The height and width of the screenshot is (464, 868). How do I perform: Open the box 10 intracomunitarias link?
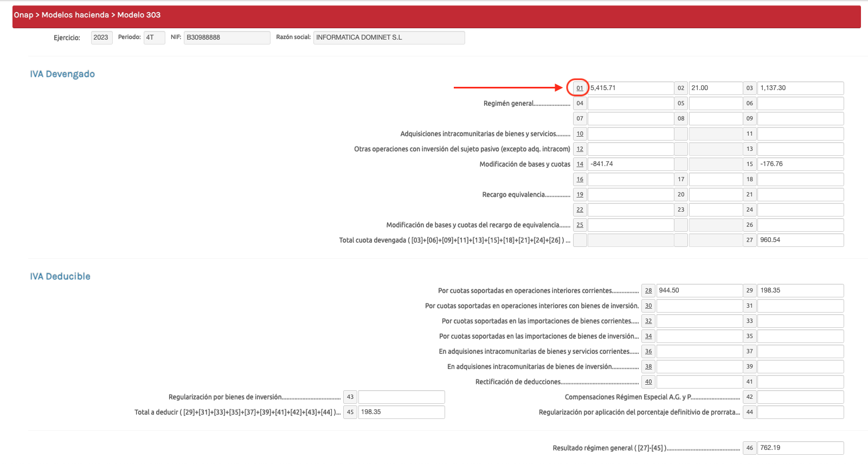[580, 134]
